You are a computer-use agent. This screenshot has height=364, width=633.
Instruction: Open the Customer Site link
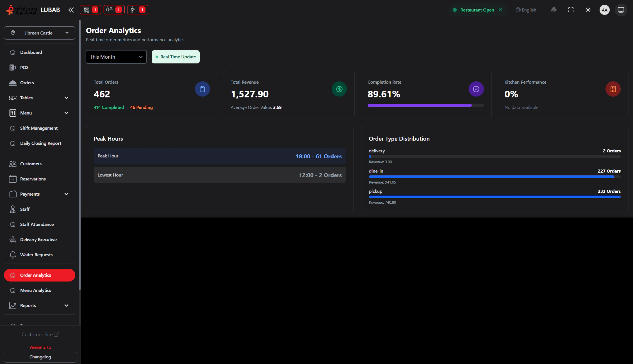40,334
